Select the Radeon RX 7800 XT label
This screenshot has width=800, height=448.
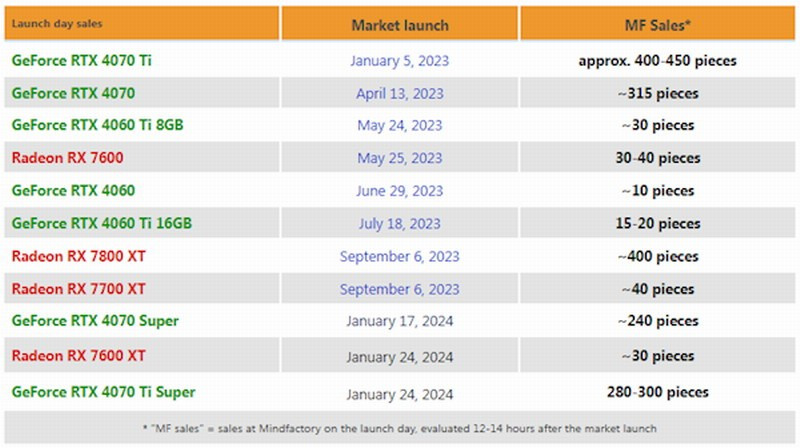tap(79, 256)
